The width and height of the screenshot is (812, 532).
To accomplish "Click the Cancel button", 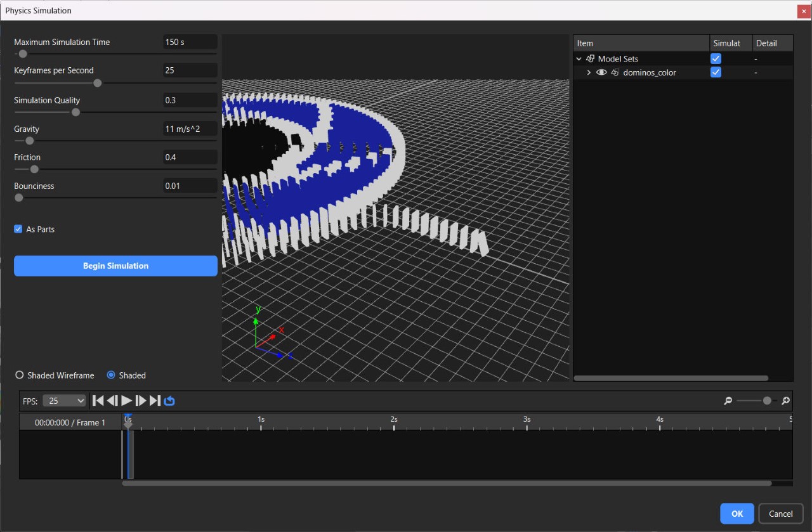I will [x=780, y=514].
